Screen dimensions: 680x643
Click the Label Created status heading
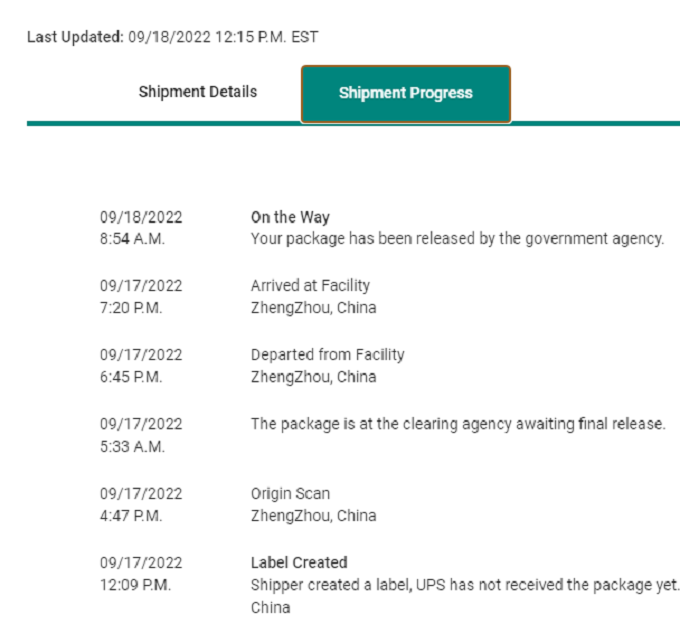[299, 563]
